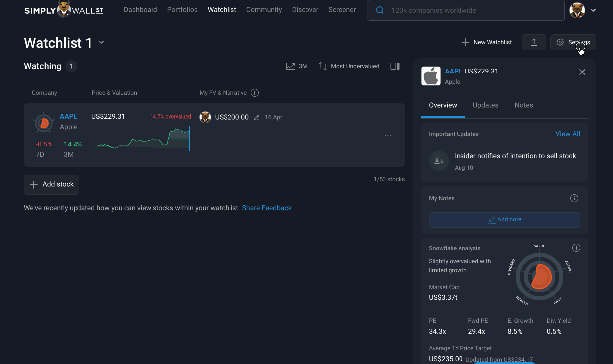Click Snowflake Analysis info icon

click(576, 248)
